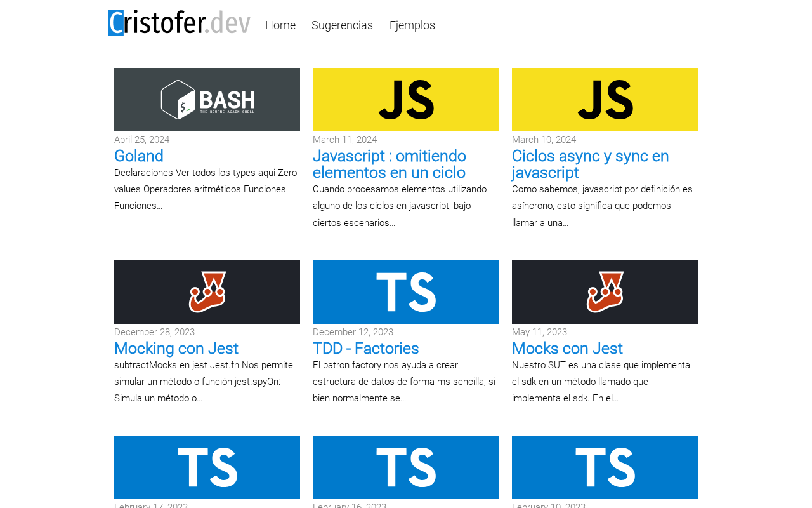This screenshot has width=812, height=508.
Task: Click the TS banner dated February 17, 2023
Action: coord(207,467)
